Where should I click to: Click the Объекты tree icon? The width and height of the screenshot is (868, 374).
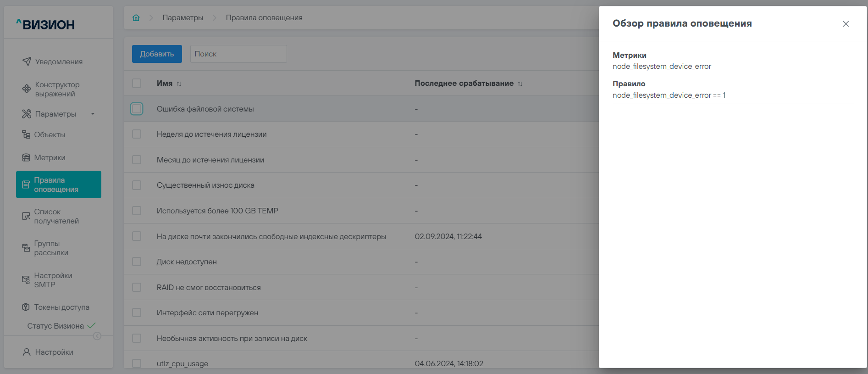(x=26, y=134)
